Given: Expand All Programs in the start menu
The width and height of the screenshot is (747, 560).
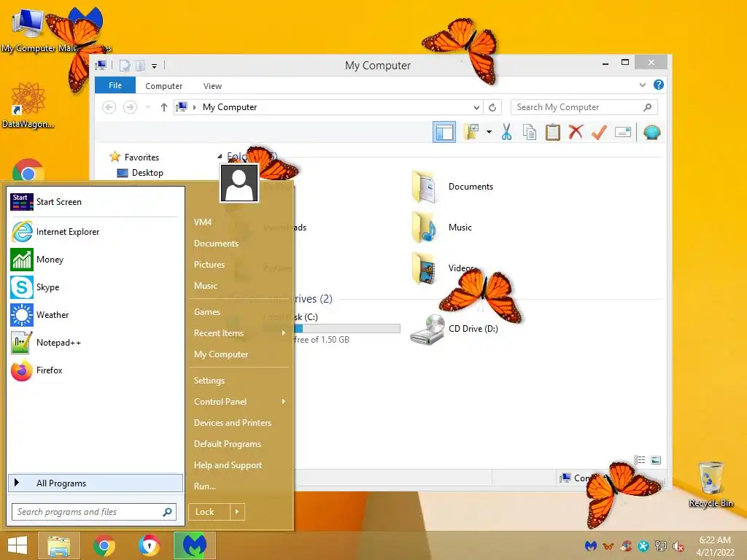Looking at the screenshot, I should click(96, 483).
